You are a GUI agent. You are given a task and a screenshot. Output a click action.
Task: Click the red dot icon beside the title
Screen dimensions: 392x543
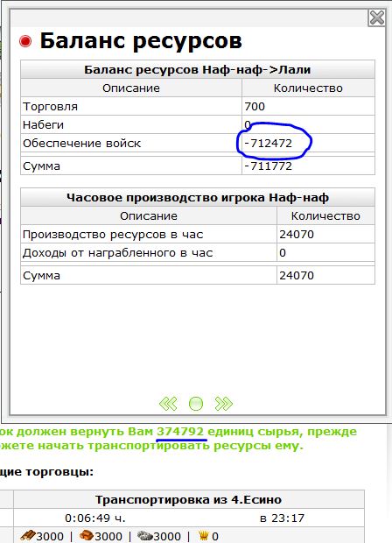point(25,41)
